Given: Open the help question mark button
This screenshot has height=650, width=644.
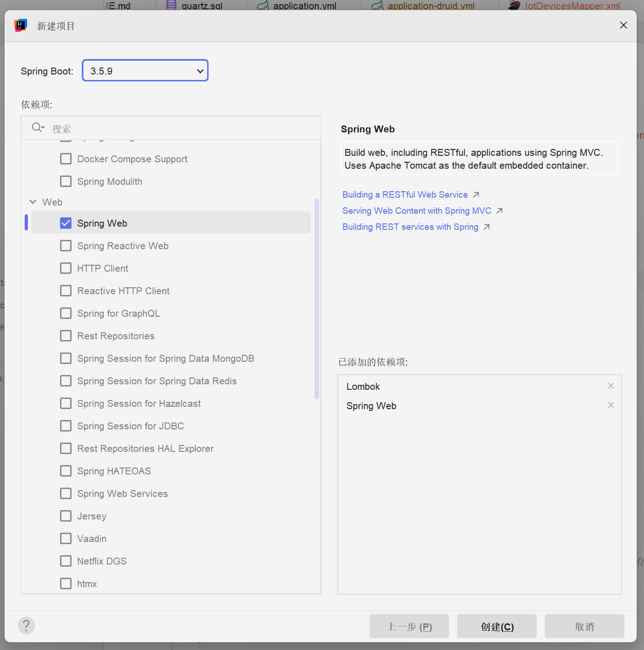Looking at the screenshot, I should (26, 625).
